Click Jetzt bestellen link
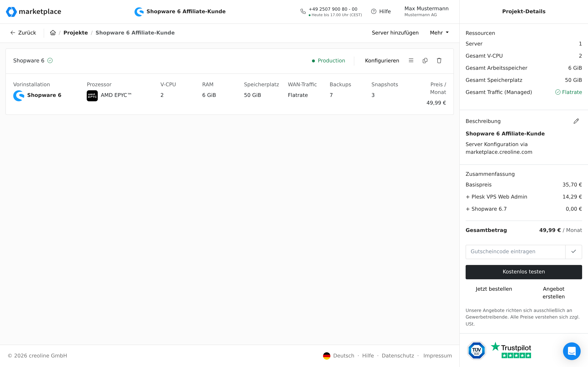Image resolution: width=588 pixels, height=367 pixels. [x=494, y=289]
